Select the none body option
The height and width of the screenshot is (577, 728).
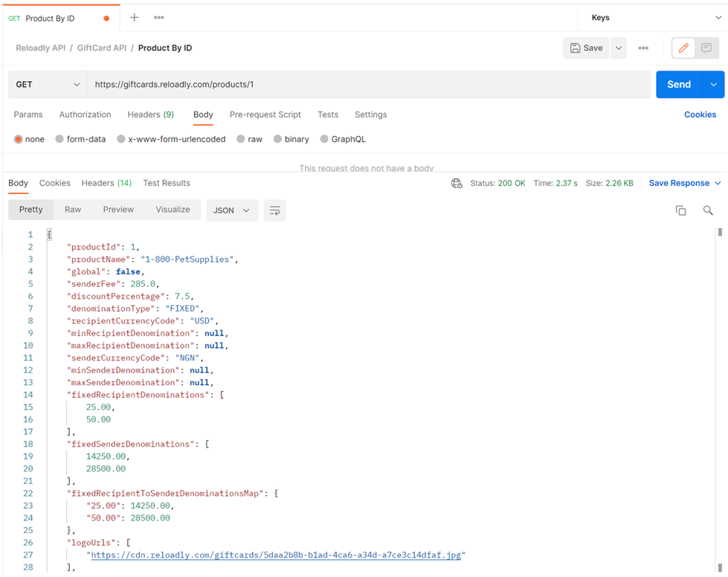pyautogui.click(x=29, y=139)
